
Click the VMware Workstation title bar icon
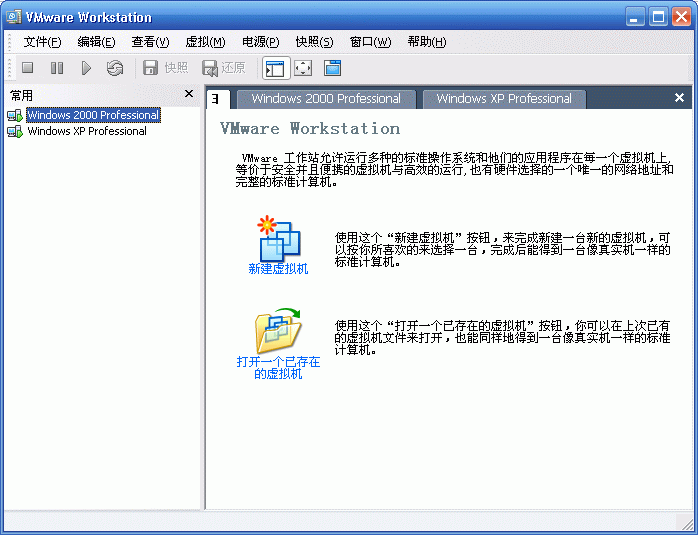tap(13, 16)
